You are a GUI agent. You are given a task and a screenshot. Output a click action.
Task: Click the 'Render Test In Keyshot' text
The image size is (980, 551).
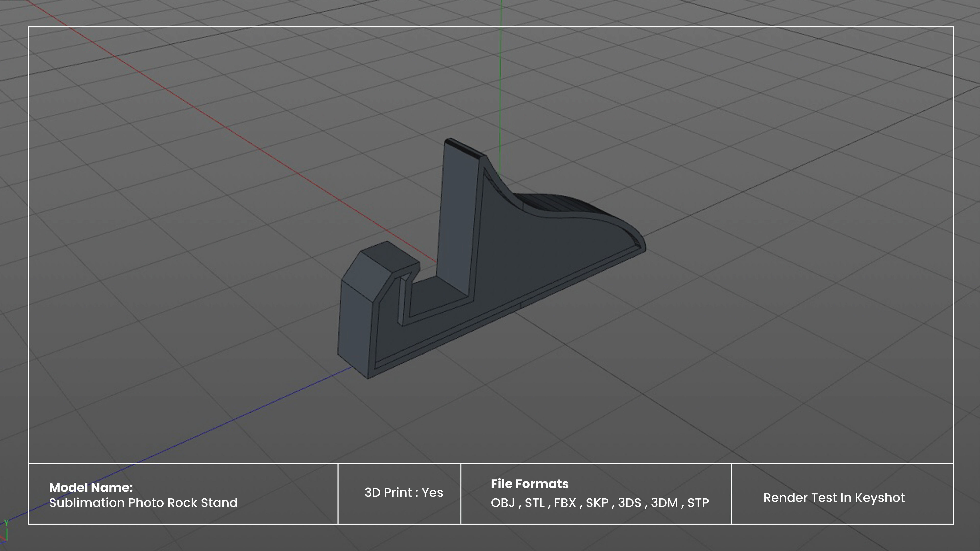[x=834, y=498]
